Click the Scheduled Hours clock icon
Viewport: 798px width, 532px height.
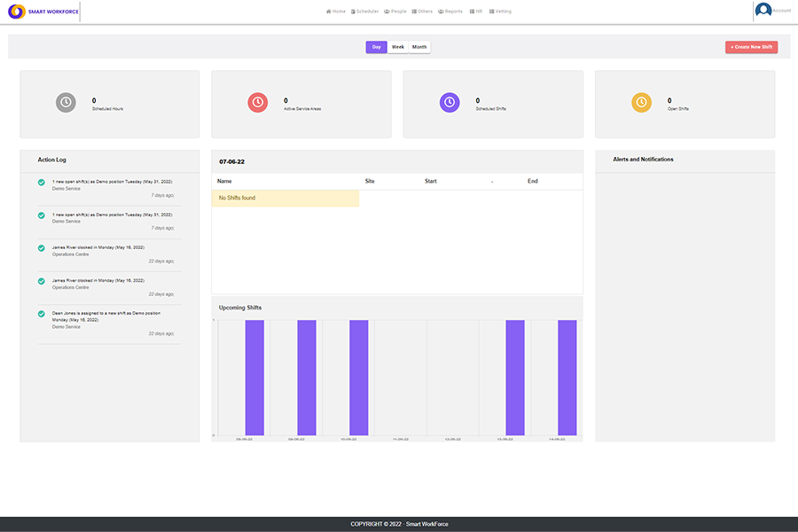(66, 102)
